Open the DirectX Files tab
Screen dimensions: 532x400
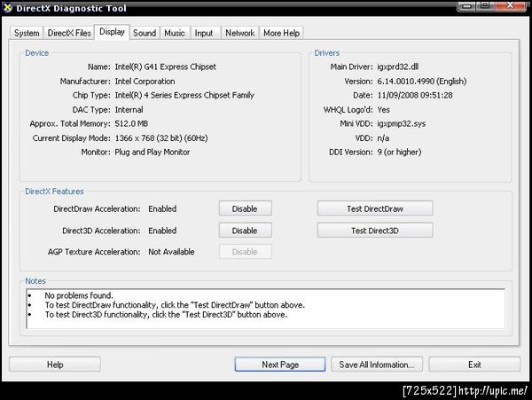pyautogui.click(x=69, y=33)
